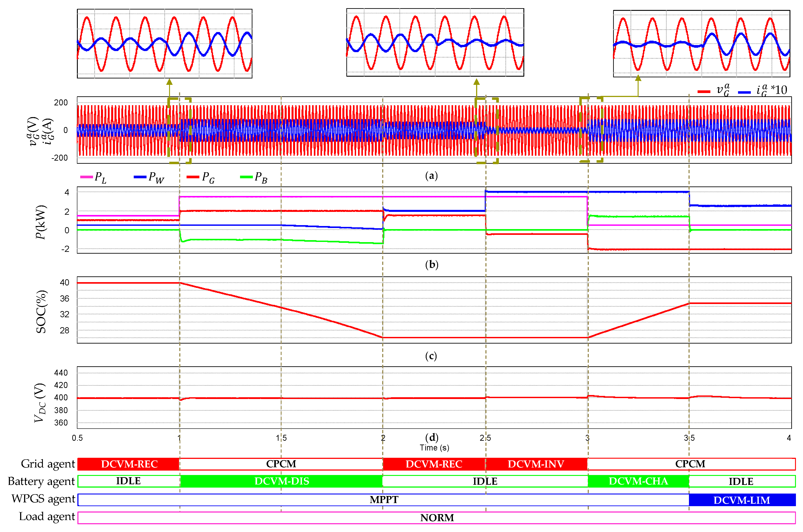Click the middle zoomed waveform inset
Viewport: 803px width, 532px height.
[435, 42]
